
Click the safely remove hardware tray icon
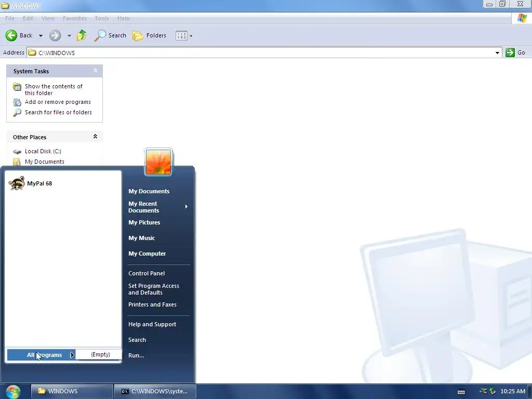(x=493, y=391)
